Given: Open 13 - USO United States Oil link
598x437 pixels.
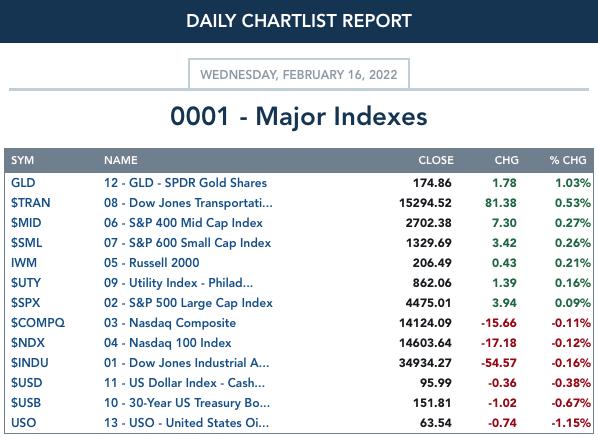Looking at the screenshot, I should click(186, 423).
